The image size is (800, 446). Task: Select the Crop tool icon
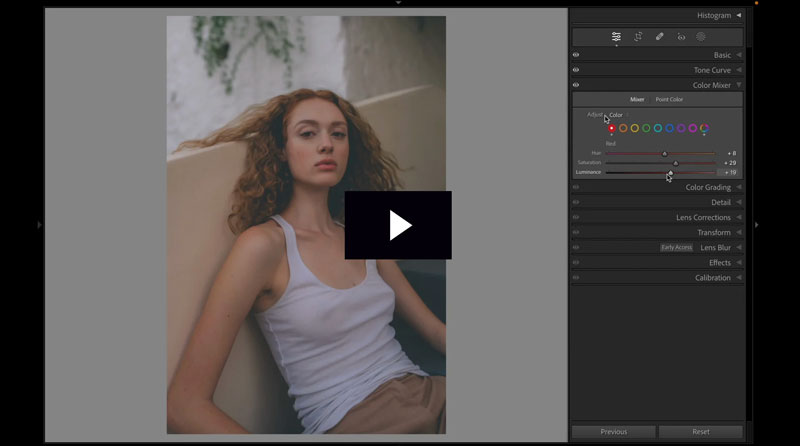pos(638,37)
